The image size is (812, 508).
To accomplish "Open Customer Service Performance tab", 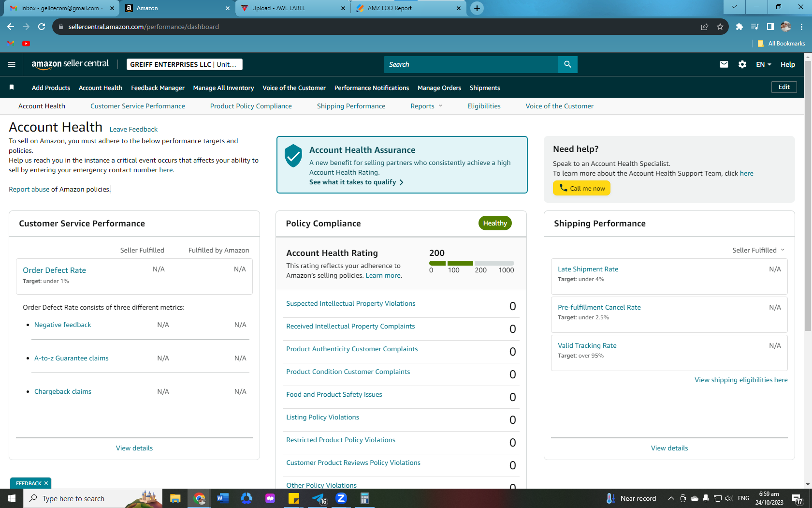I will [x=138, y=106].
